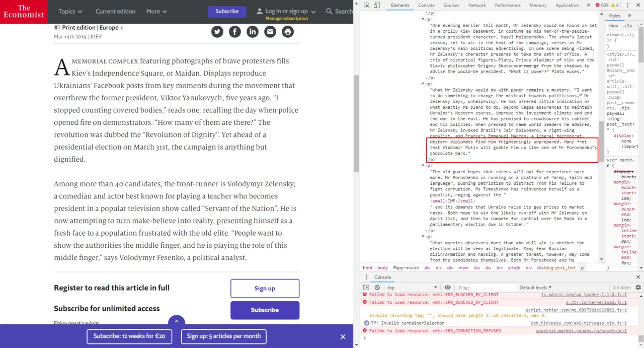The width and height of the screenshot is (644, 348).
Task: Open the Default levels dropdown
Action: pos(536,288)
